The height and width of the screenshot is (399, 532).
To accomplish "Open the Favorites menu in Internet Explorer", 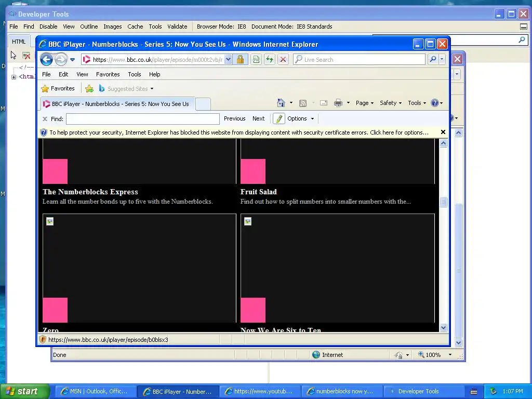I will click(108, 74).
